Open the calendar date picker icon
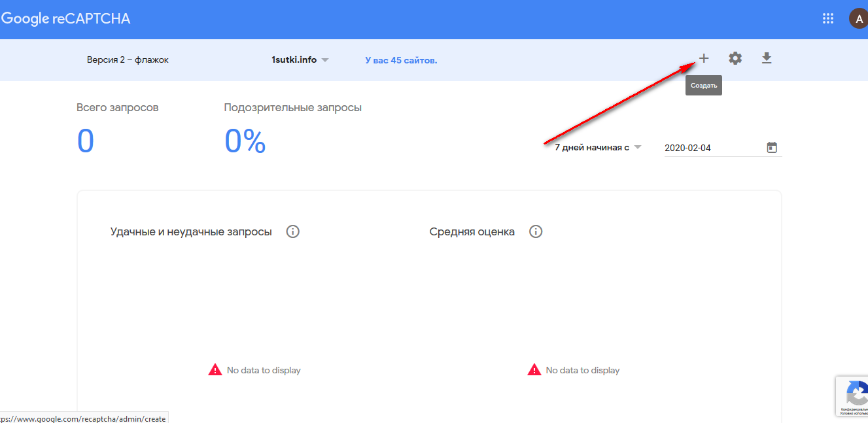Image resolution: width=868 pixels, height=423 pixels. pos(772,148)
